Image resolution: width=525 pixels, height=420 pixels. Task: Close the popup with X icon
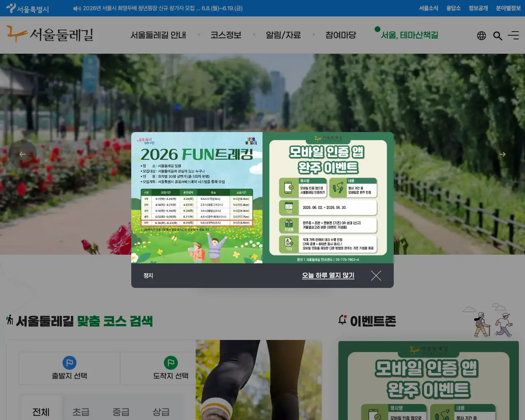[x=376, y=276]
